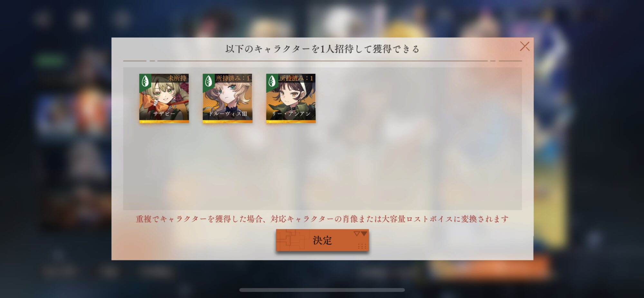
Task: Click the サザビー name caption
Action: pos(164,114)
